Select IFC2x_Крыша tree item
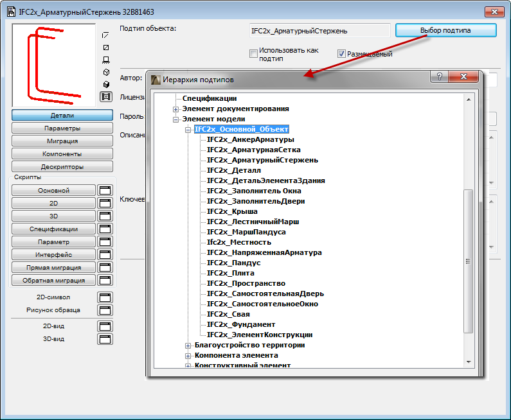This screenshot has height=420, width=511. (232, 211)
